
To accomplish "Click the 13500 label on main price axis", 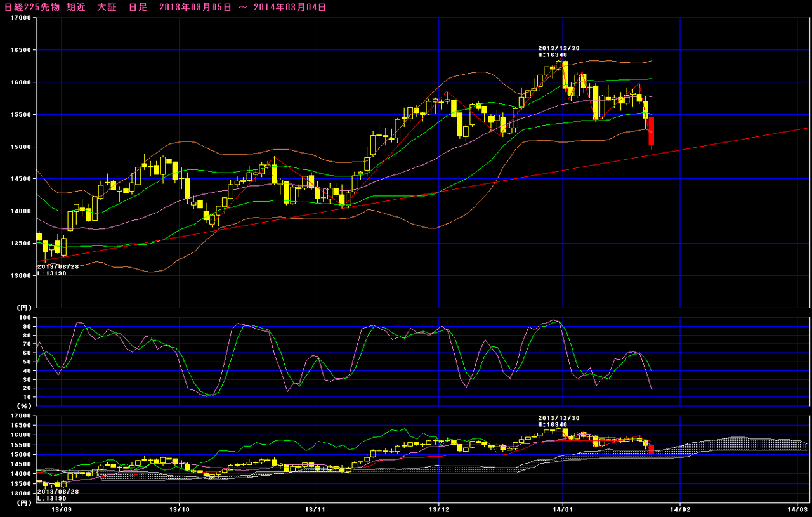I will tap(22, 244).
